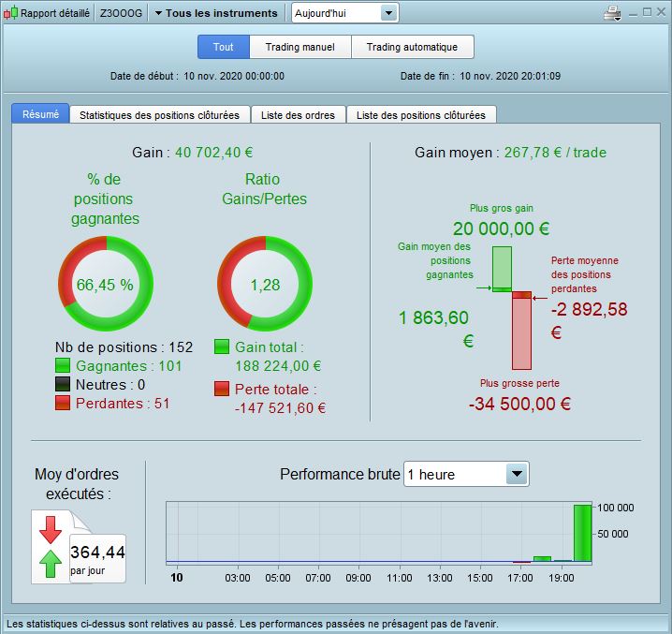Open the Liste des ordres tab
Screen dimensions: 672x634
pos(298,115)
